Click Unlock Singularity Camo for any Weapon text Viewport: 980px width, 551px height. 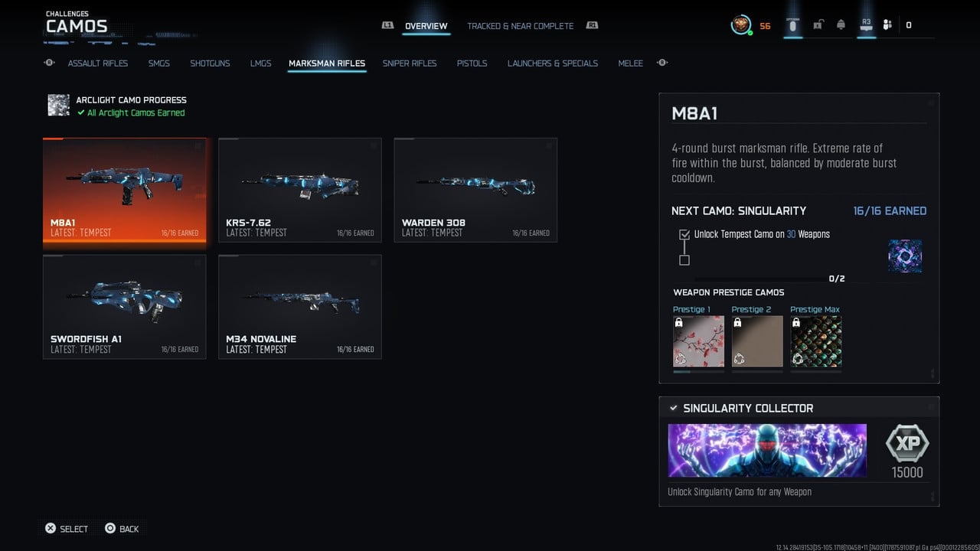point(740,492)
